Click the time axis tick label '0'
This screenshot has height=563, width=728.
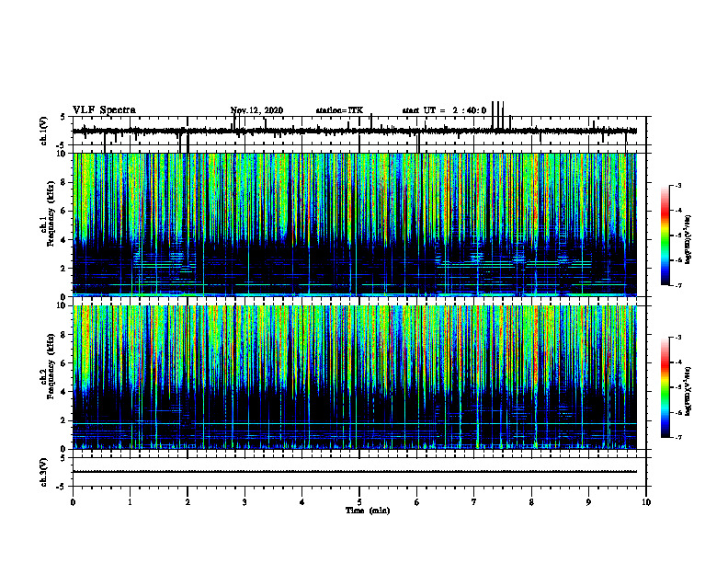click(x=73, y=502)
